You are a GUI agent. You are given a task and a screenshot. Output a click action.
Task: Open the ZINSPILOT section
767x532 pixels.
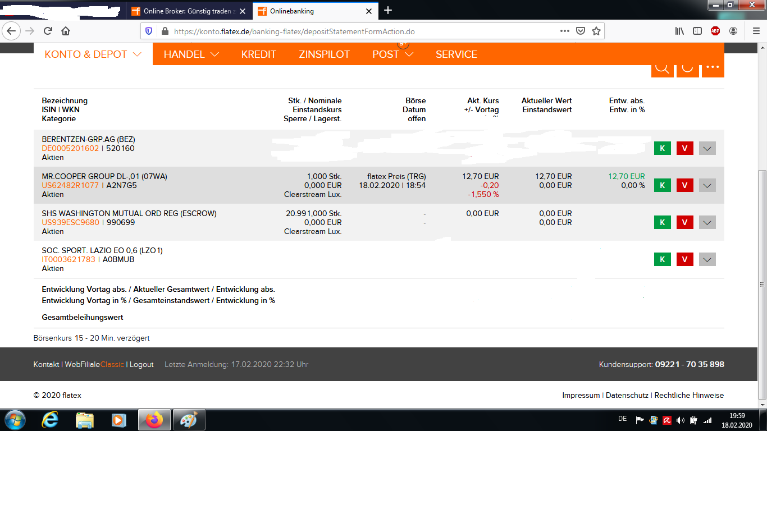click(325, 54)
